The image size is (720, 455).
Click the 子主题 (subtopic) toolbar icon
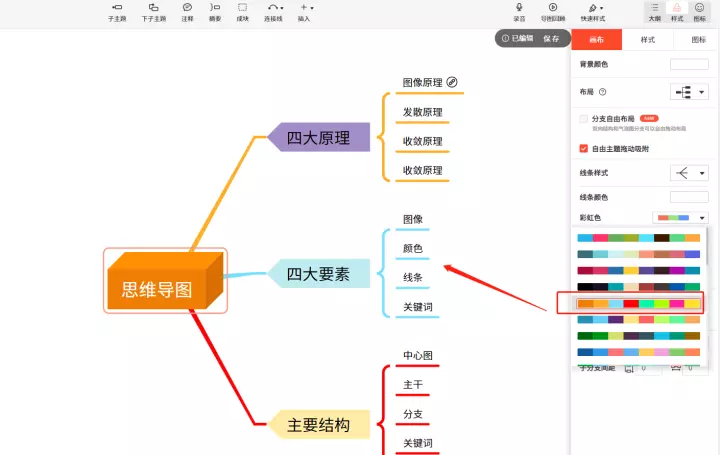tap(117, 8)
